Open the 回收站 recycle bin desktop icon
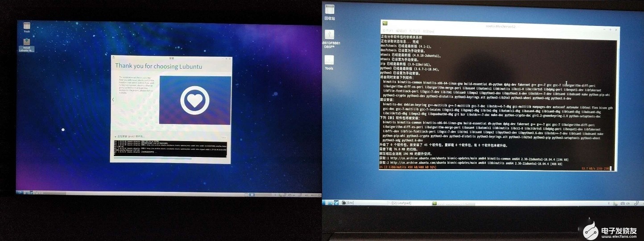This screenshot has width=644, height=241. click(x=330, y=12)
